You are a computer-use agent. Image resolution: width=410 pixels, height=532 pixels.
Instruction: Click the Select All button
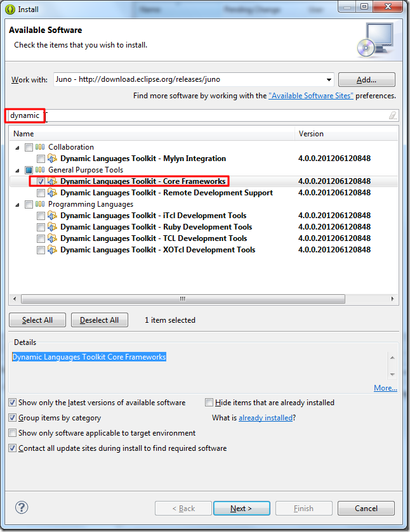37,320
